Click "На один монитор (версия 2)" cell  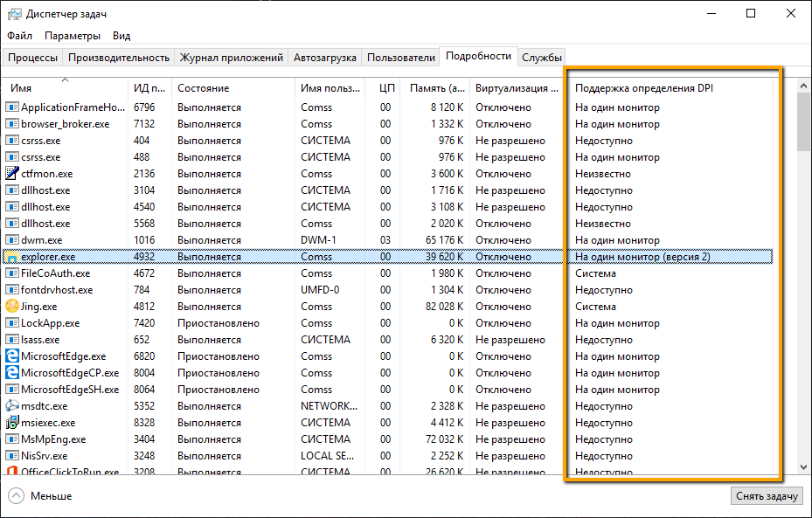[642, 257]
